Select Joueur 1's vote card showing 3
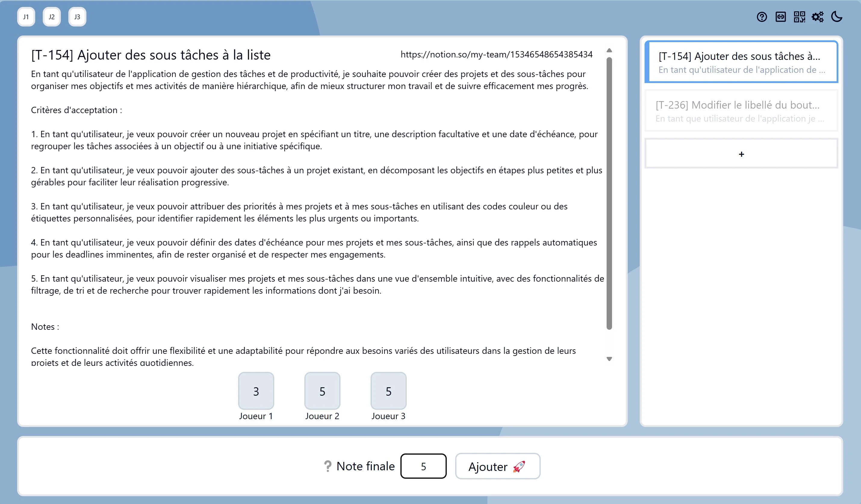 [x=256, y=391]
